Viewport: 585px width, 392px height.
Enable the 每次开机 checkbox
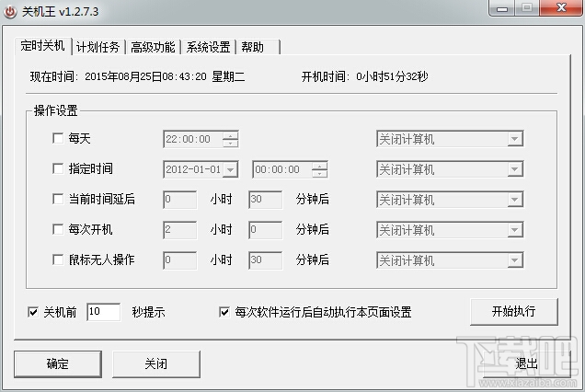pyautogui.click(x=58, y=229)
